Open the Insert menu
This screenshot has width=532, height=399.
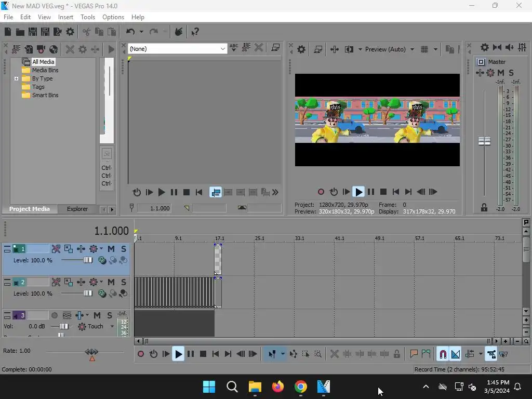coord(65,17)
